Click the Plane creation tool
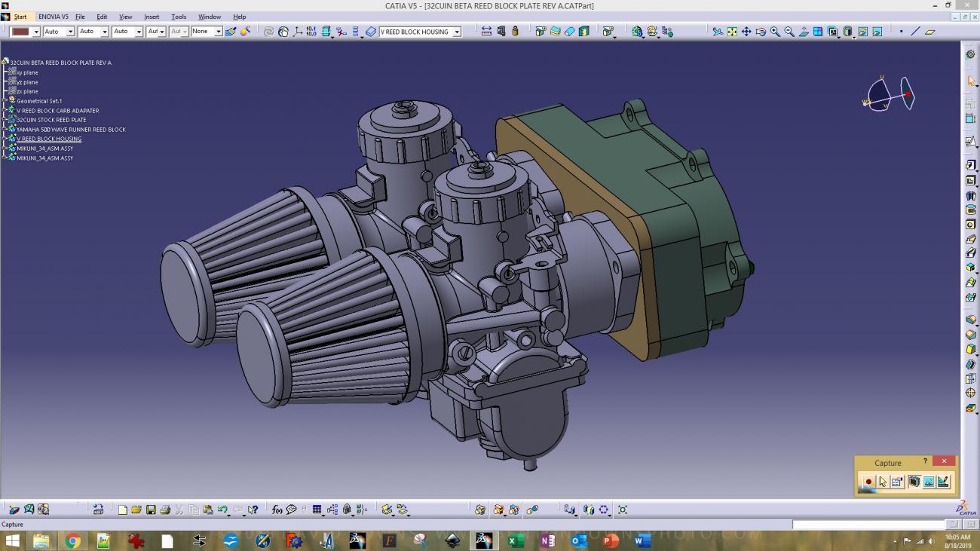The image size is (980, 551). (930, 32)
